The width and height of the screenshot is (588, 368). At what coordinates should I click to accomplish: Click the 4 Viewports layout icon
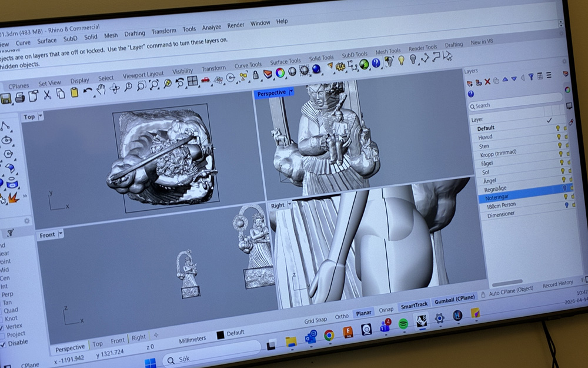click(193, 81)
